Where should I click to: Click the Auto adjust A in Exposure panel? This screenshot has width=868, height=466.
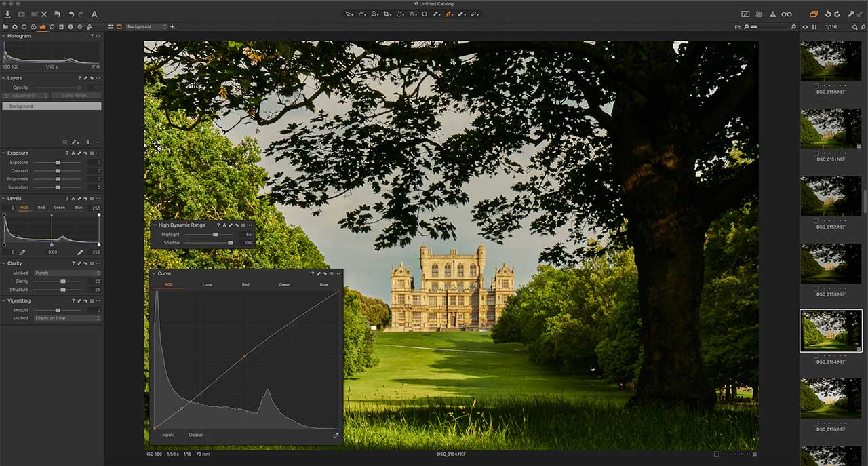point(73,153)
